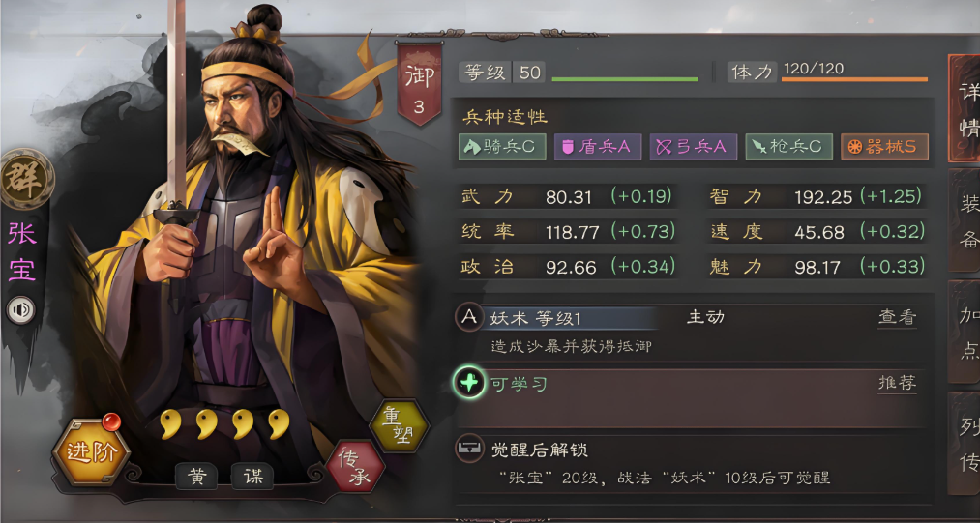Open the 加点 side tab
Screen dimensions: 980x523
(x=965, y=332)
